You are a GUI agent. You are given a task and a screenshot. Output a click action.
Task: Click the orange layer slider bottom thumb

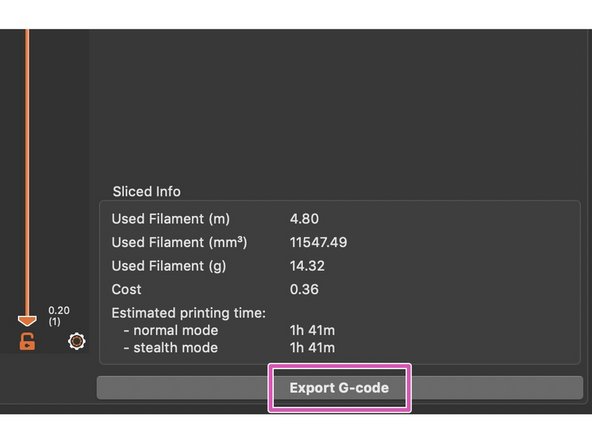tap(27, 321)
